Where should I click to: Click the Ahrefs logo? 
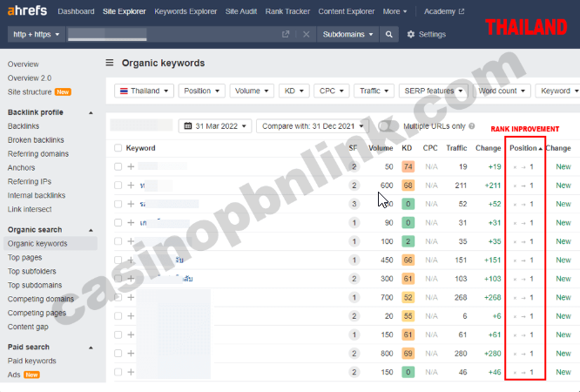pyautogui.click(x=27, y=11)
